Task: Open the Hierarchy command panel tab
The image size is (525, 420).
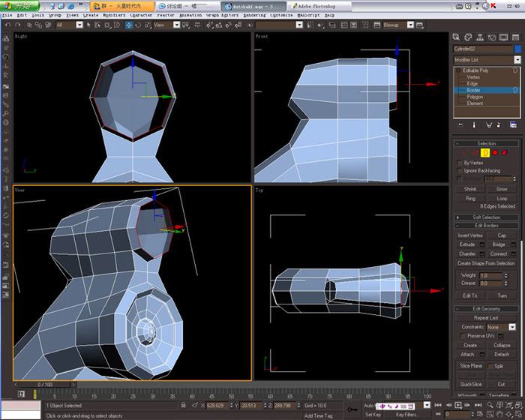Action: pos(480,37)
